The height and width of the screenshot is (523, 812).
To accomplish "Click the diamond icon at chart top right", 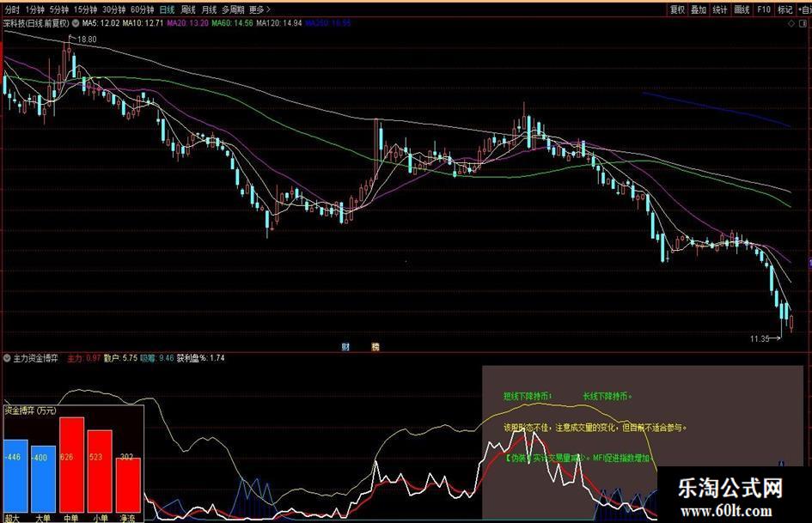I will pos(791,24).
